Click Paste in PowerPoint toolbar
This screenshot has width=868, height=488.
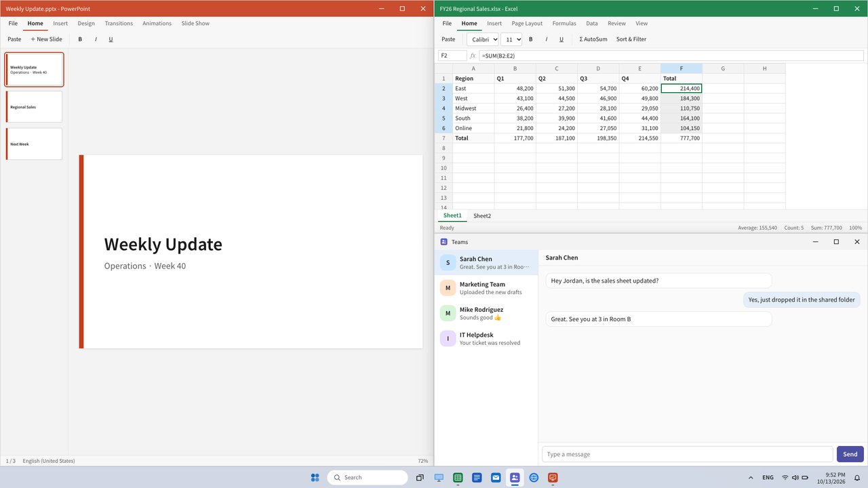[14, 39]
